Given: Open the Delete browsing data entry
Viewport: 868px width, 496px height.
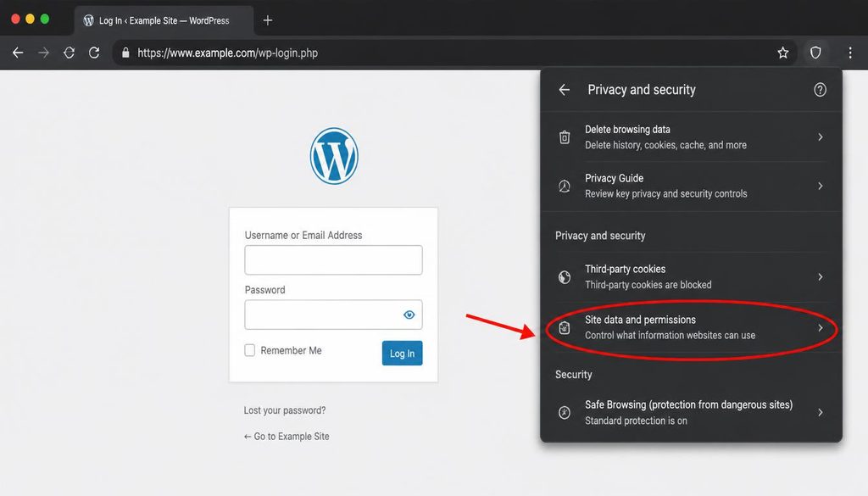Looking at the screenshot, I should [691, 137].
